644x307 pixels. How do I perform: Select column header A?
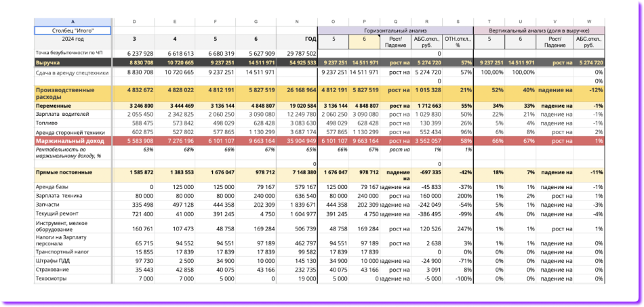click(73, 21)
